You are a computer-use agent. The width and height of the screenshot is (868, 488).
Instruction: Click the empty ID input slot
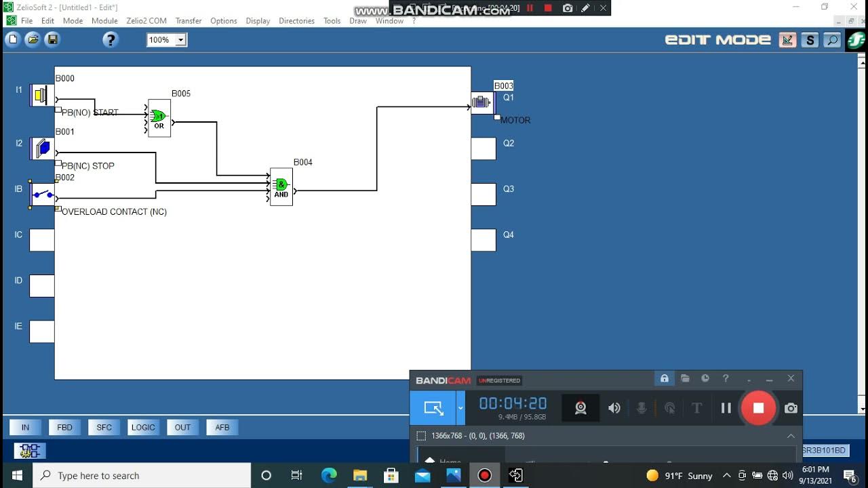coord(42,286)
